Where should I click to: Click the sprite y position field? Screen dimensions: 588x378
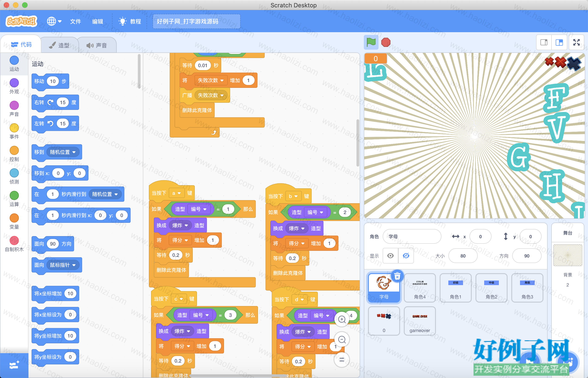530,236
